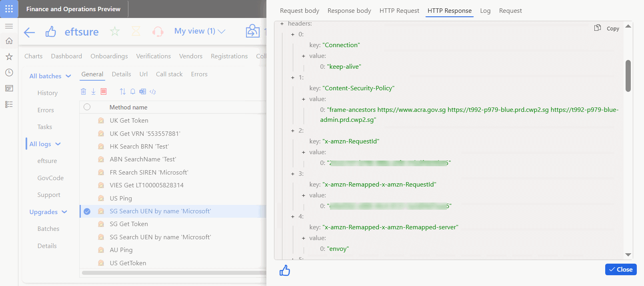This screenshot has height=286, width=644.
Task: Open the Verifications tab
Action: [x=154, y=56]
